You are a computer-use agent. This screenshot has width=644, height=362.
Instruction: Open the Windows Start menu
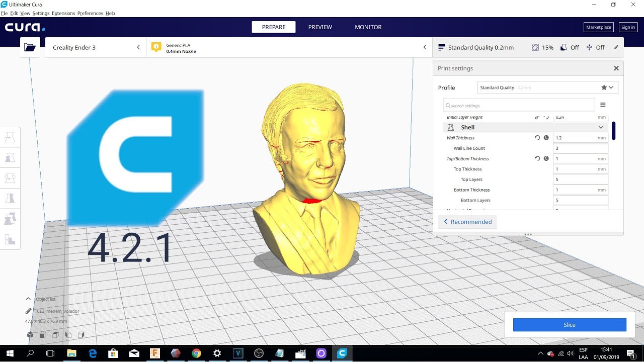tap(10, 353)
